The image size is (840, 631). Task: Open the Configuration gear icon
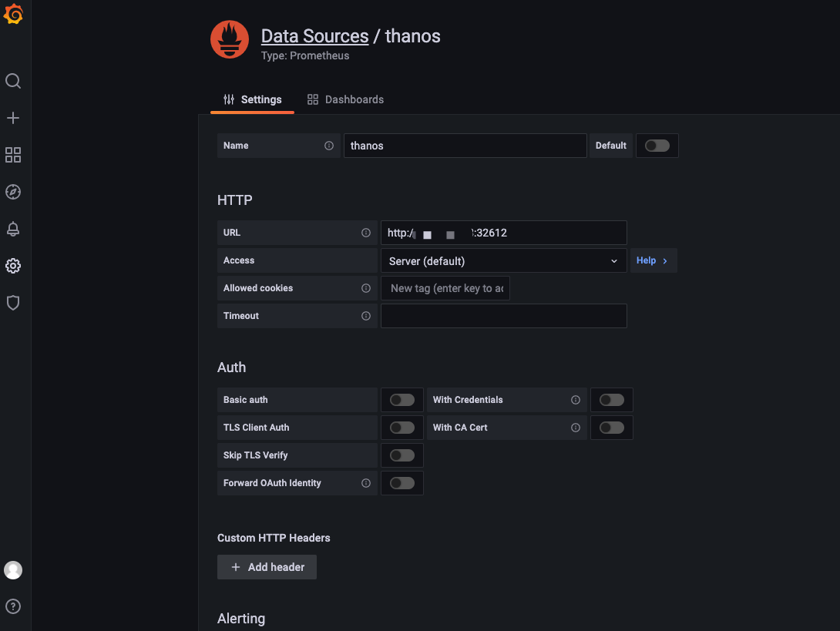(x=13, y=266)
